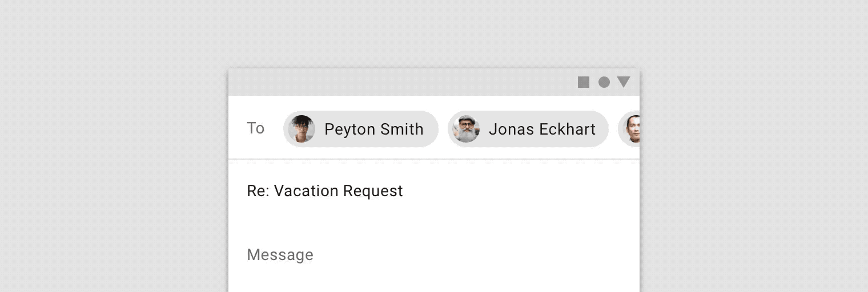868x292 pixels.
Task: Click the divider line under the recipients row
Action: 434,159
